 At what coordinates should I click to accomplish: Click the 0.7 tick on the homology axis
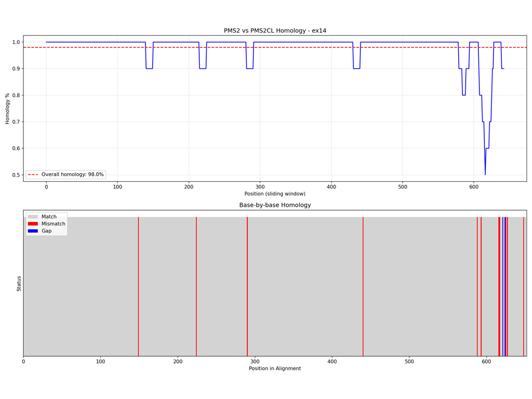tap(16, 122)
